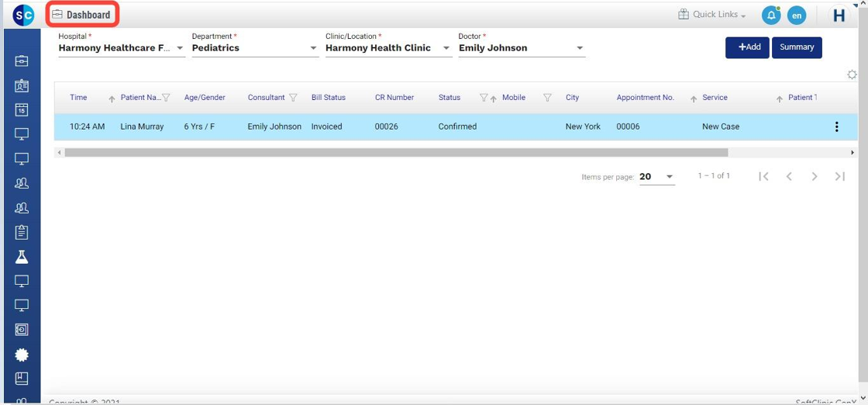Click the Age/Gender column header
868x405 pixels.
click(205, 98)
